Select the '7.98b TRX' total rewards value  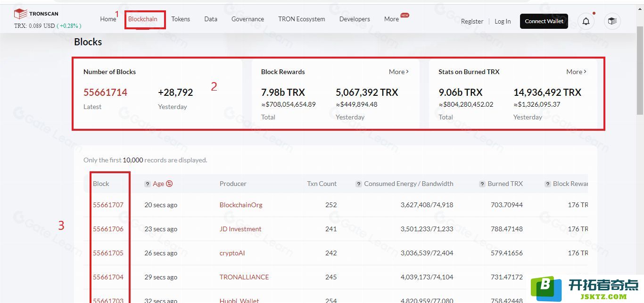(x=283, y=93)
